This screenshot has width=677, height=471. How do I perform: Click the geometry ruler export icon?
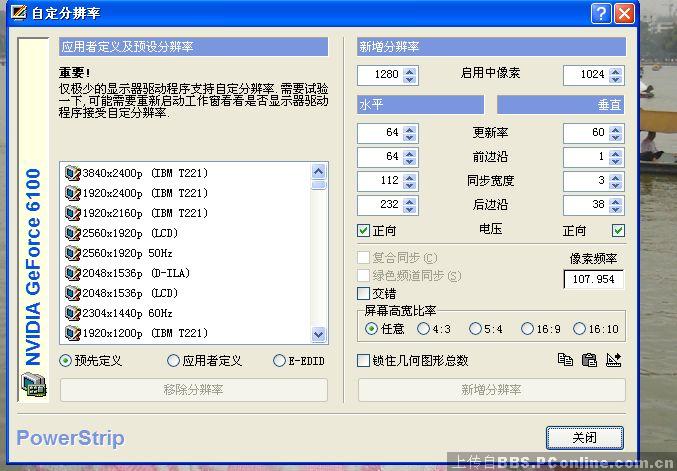613,360
